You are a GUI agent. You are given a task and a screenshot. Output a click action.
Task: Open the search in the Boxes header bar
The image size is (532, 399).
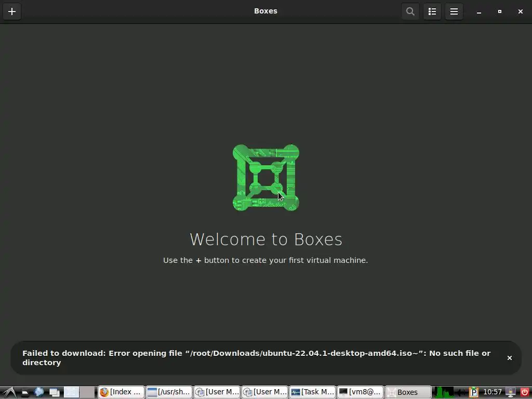pos(410,11)
